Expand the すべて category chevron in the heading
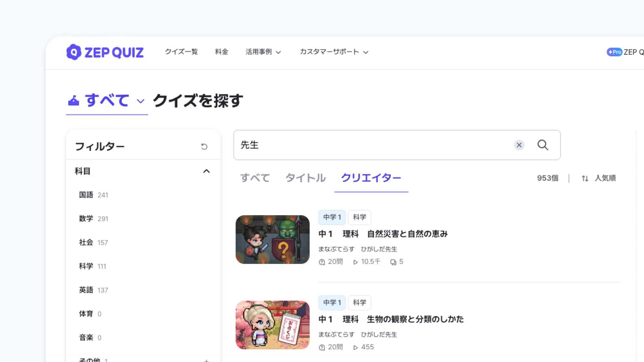Image resolution: width=644 pixels, height=362 pixels. [x=140, y=101]
